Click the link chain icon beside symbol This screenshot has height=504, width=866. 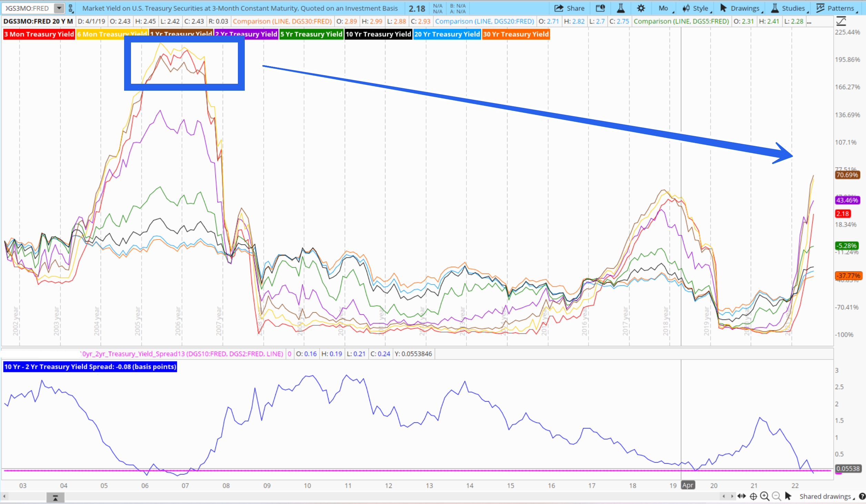tap(71, 8)
